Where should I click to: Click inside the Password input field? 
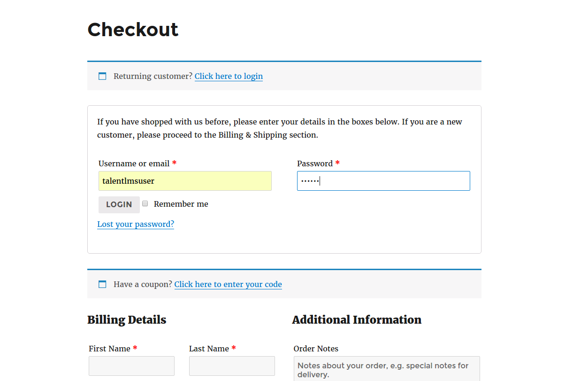pyautogui.click(x=383, y=181)
